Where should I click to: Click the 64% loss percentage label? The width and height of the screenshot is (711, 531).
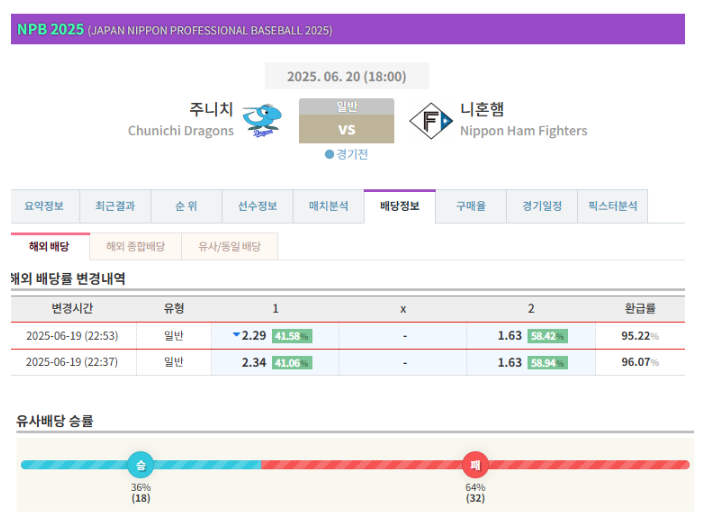click(475, 487)
